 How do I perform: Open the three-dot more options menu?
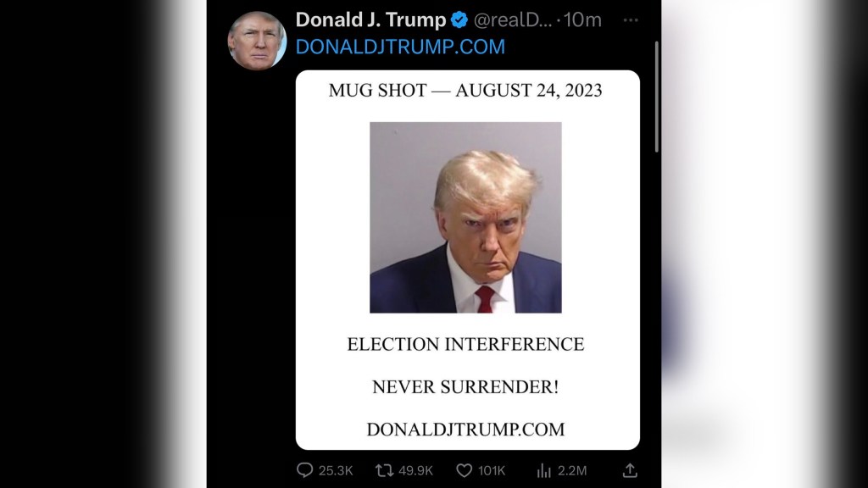631,20
